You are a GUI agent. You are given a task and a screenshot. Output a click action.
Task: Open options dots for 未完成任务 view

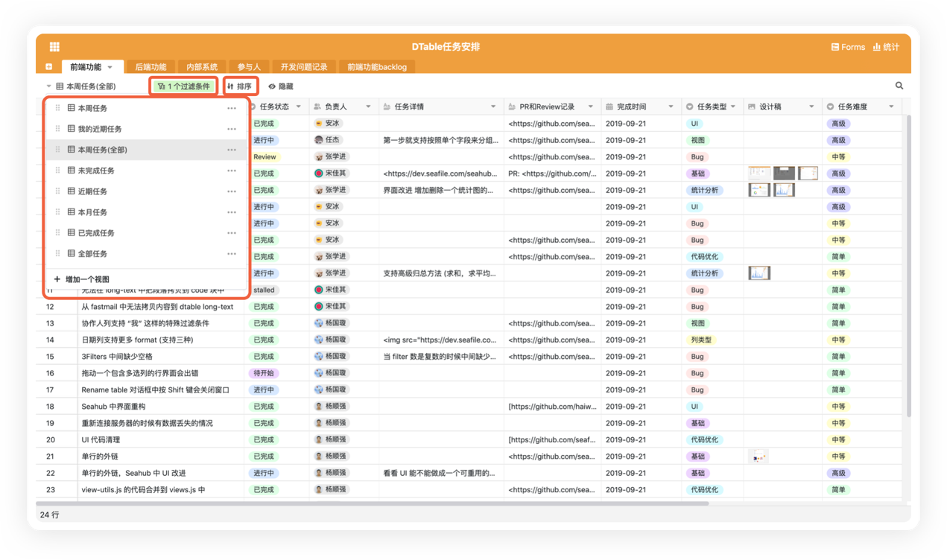[232, 171]
